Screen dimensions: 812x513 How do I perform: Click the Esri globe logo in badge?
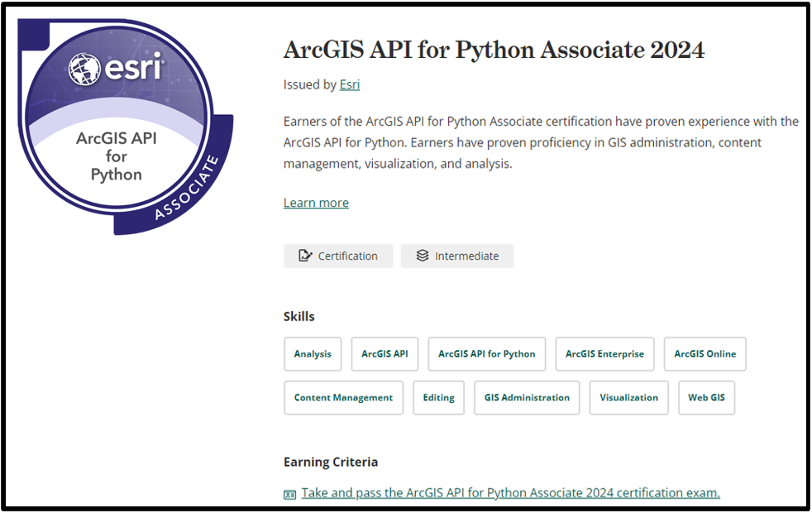pos(84,70)
